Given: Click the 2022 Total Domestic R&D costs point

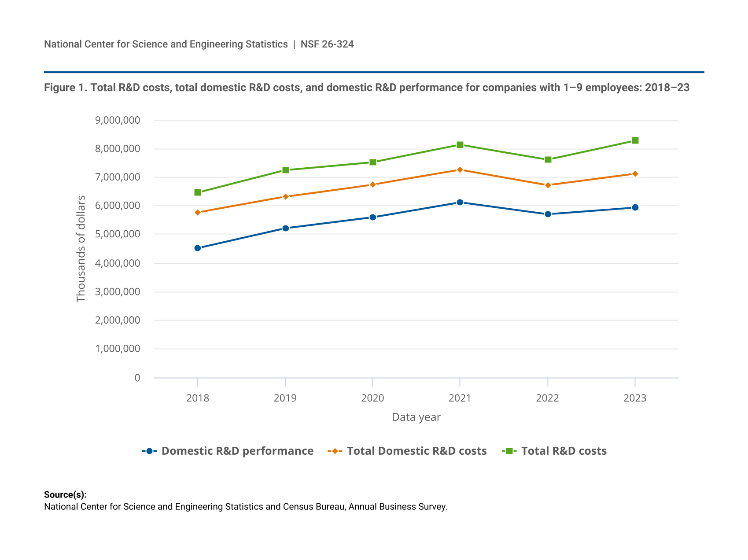Looking at the screenshot, I should [548, 185].
